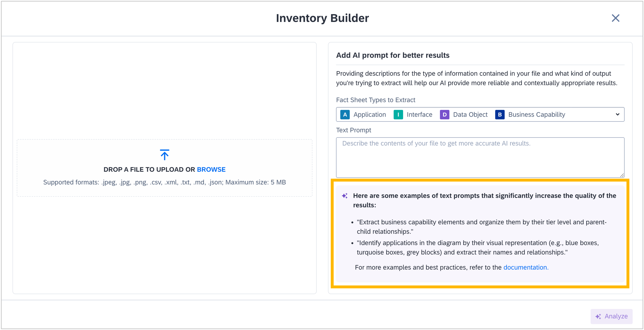
Task: Expand the Fact Sheet Types dropdown arrow
Action: click(617, 115)
